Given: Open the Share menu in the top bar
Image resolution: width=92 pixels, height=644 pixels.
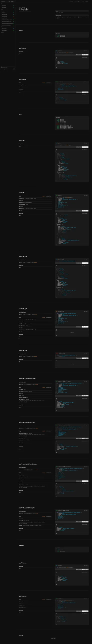Looking at the screenshot, I should [x=83, y=1].
